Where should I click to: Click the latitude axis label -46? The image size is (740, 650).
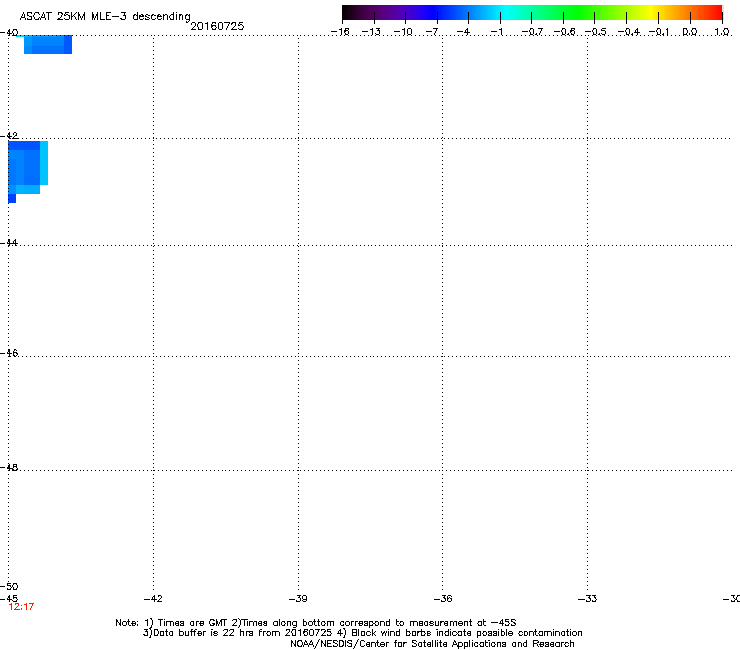click(x=9, y=353)
